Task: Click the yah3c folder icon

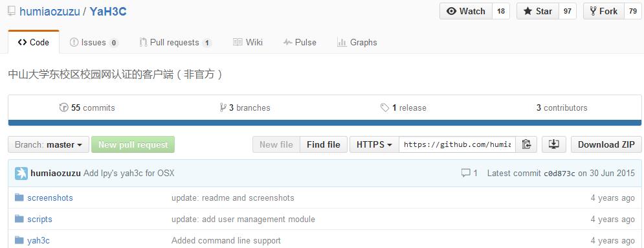Action: pos(19,240)
